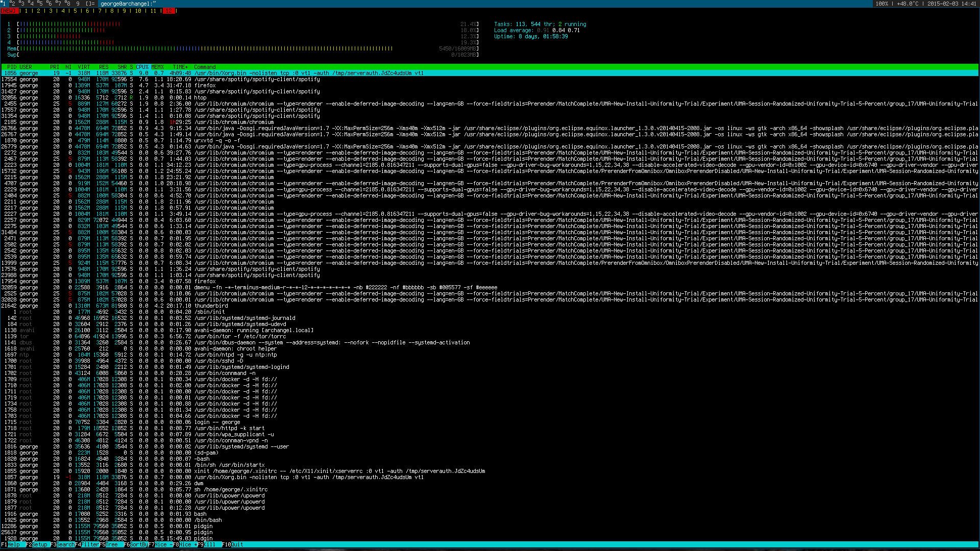
Task: Select the wpa_supplicant -u process row
Action: (490, 434)
